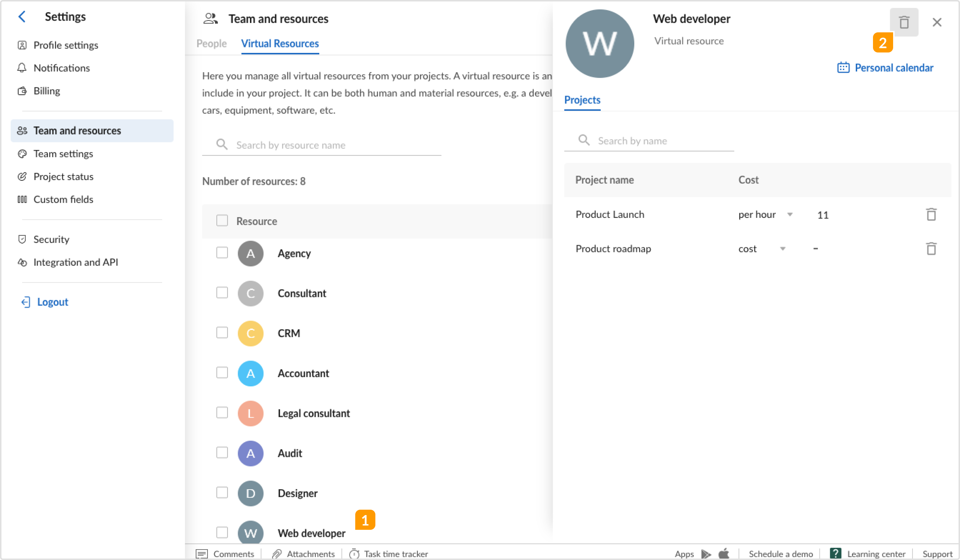960x560 pixels.
Task: Select the Virtual Resources tab
Action: point(280,43)
